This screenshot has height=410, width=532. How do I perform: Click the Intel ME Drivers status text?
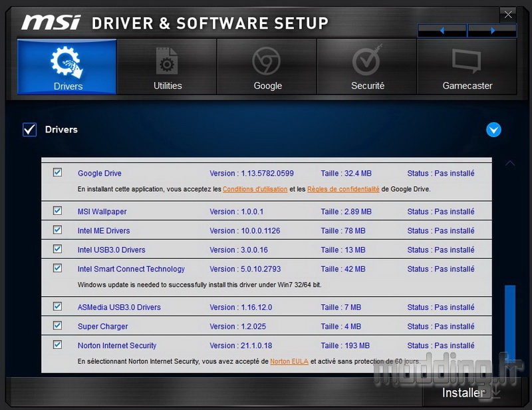441,231
